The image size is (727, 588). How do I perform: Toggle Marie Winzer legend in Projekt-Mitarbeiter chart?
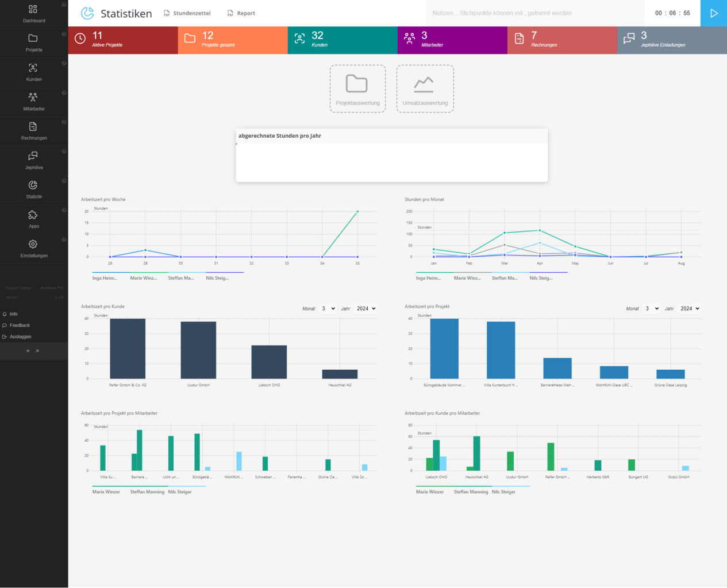coord(106,492)
